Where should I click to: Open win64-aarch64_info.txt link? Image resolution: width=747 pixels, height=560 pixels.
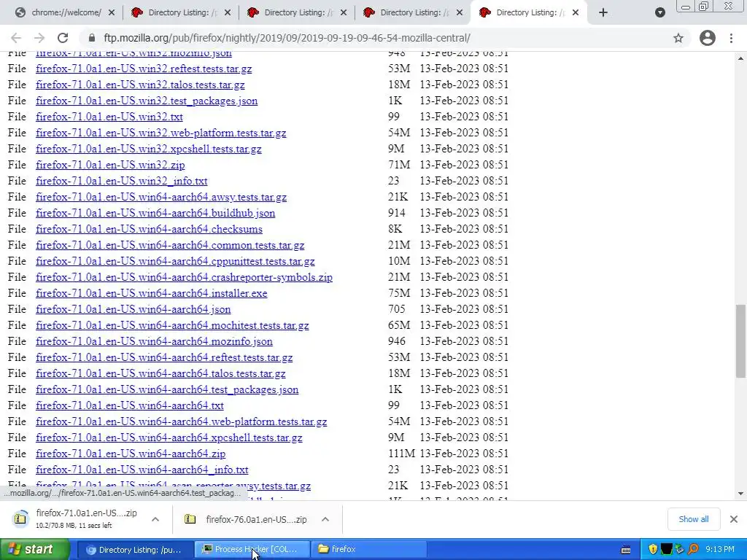point(142,470)
